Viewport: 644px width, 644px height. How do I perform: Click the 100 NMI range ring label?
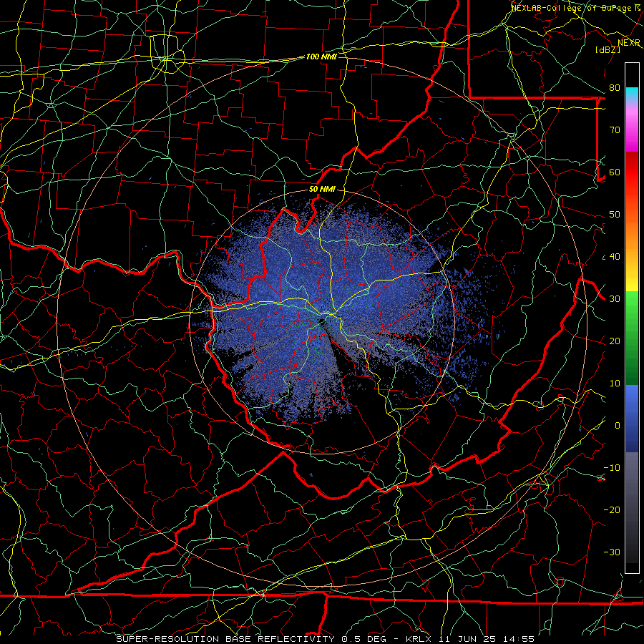click(321, 57)
